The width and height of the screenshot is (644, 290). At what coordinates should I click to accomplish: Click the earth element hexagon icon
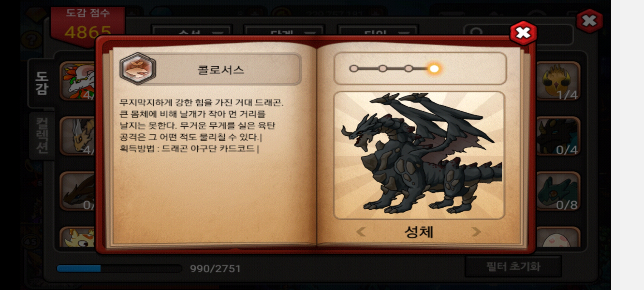point(138,69)
